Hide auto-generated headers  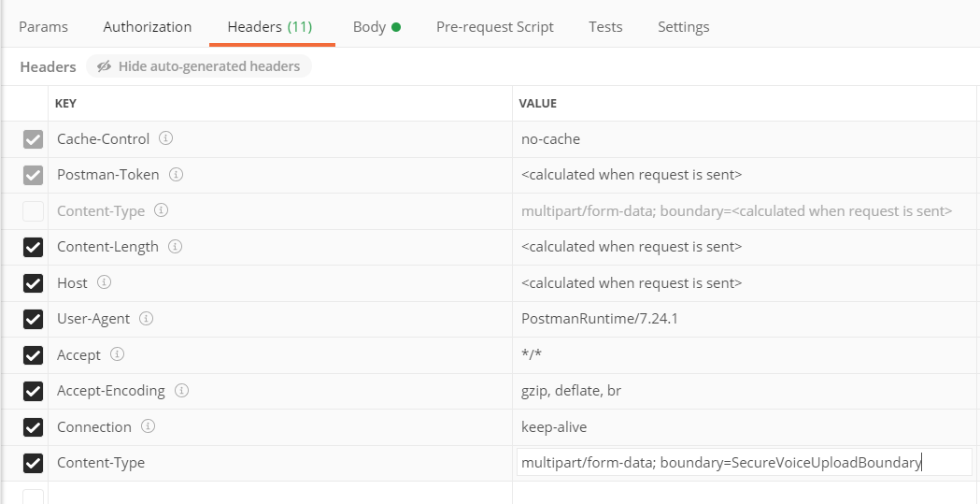click(199, 66)
